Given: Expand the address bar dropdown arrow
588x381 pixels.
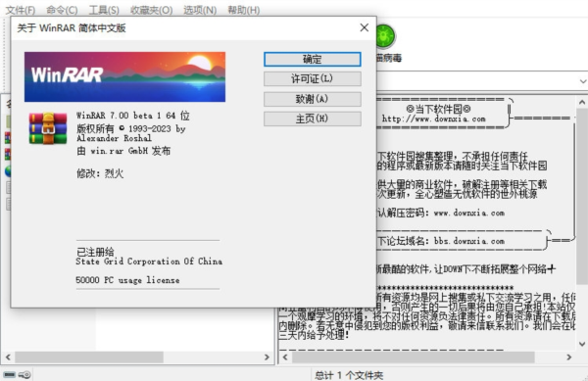Looking at the screenshot, I should click(x=582, y=81).
